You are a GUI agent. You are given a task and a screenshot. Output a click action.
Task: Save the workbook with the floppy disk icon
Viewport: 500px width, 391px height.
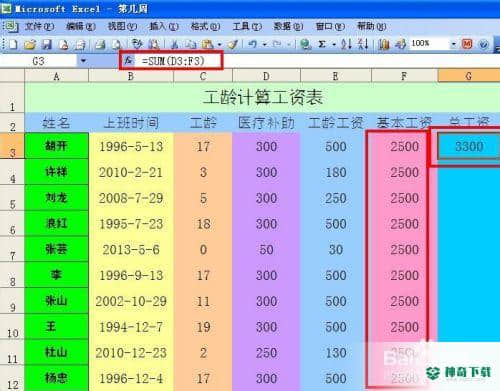coord(47,44)
